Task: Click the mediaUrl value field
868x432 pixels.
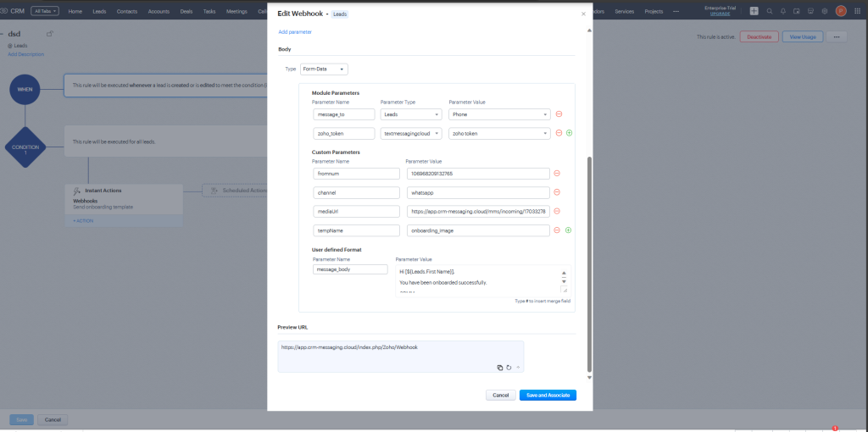Action: pyautogui.click(x=478, y=211)
